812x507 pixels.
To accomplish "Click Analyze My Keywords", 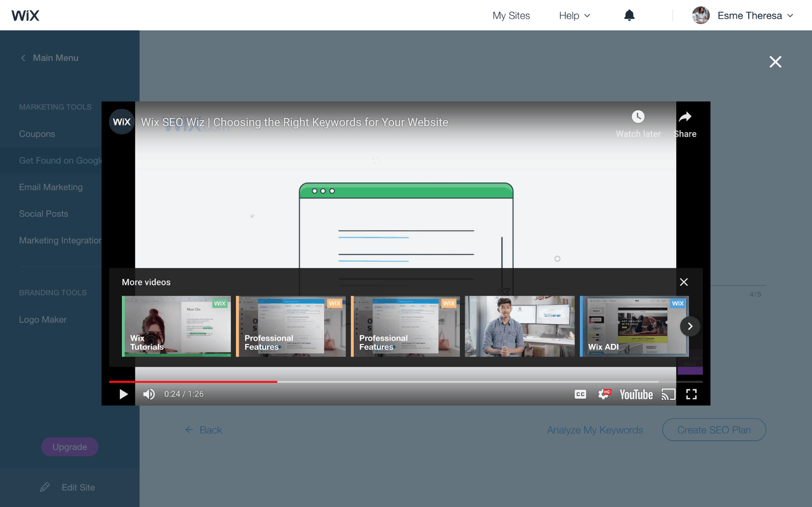I will coord(595,430).
